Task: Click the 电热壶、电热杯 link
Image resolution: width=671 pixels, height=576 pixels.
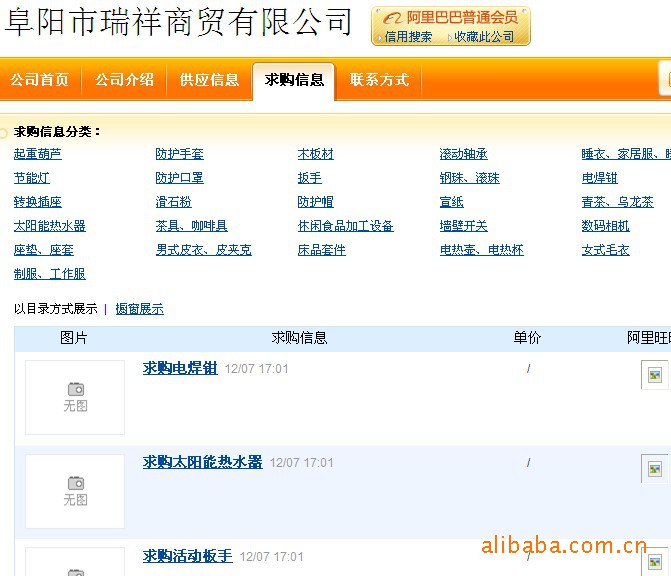Action: click(x=482, y=250)
